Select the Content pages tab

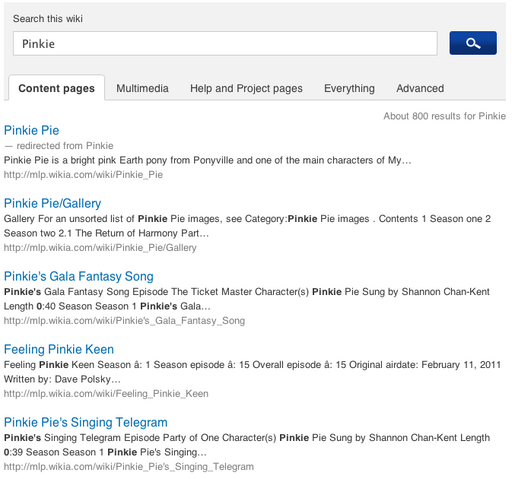56,88
